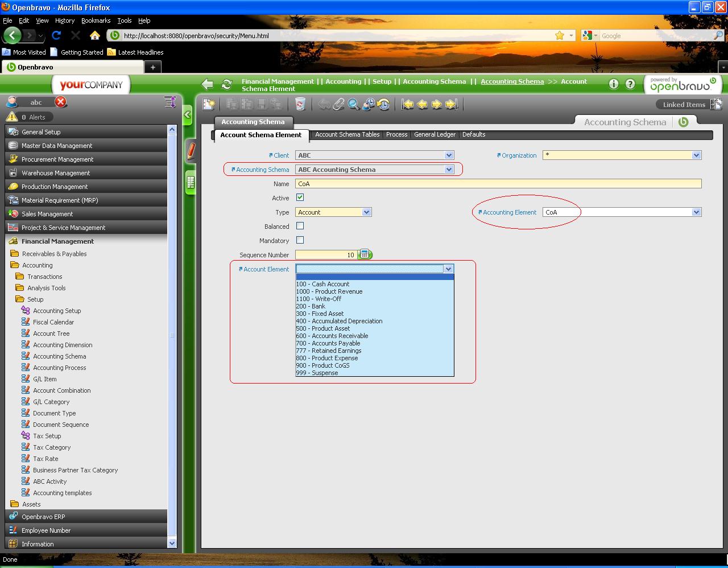Click the green refresh icon by breadcrumb
Image resolution: width=728 pixels, height=568 pixels.
226,84
